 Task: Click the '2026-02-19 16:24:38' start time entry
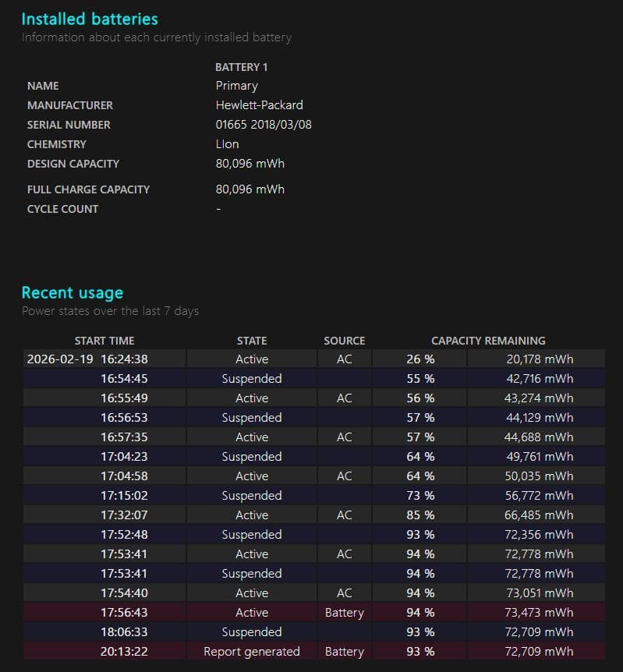[x=87, y=359]
